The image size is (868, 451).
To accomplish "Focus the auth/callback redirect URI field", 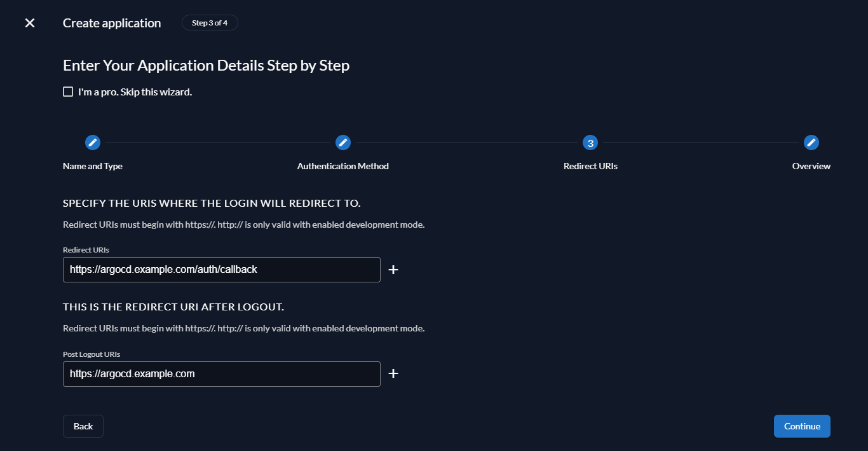I will [221, 270].
